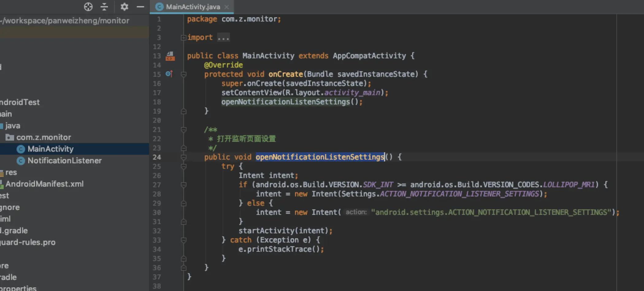Open NotificationListener in the project tree

coord(64,161)
